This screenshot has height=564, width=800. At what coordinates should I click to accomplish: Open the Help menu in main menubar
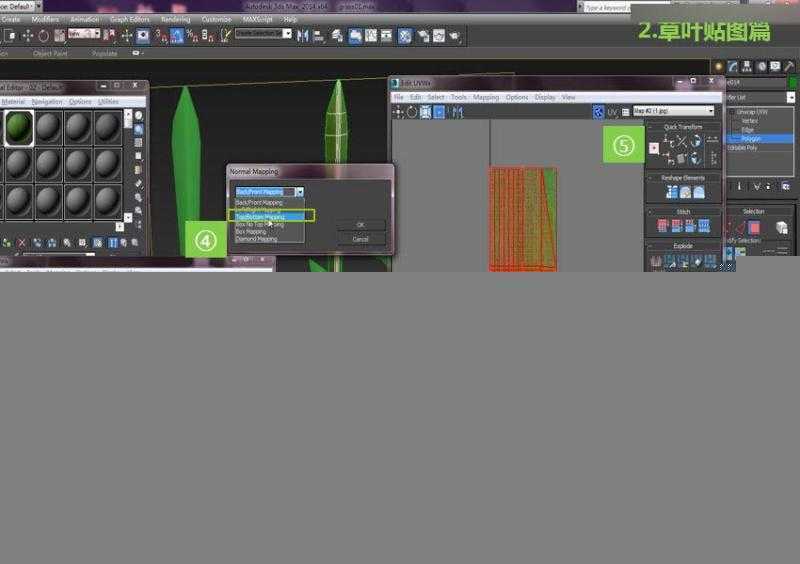(x=290, y=19)
